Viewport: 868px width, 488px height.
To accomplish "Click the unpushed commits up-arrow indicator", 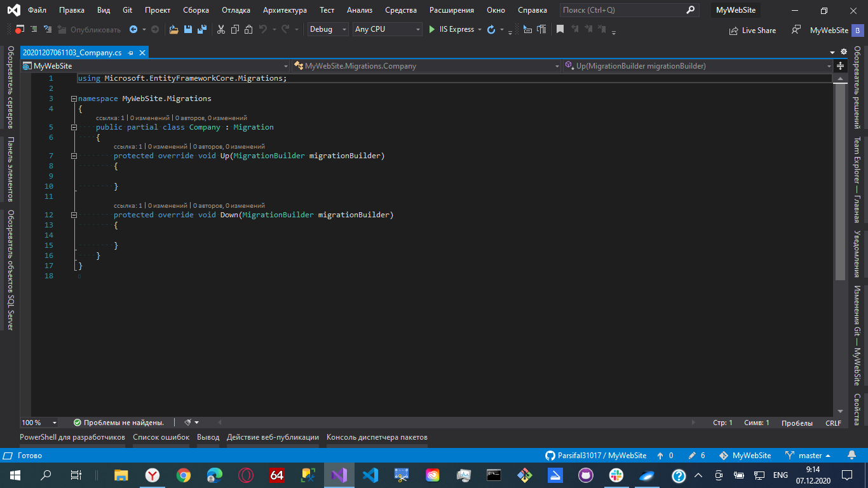I will (x=665, y=456).
